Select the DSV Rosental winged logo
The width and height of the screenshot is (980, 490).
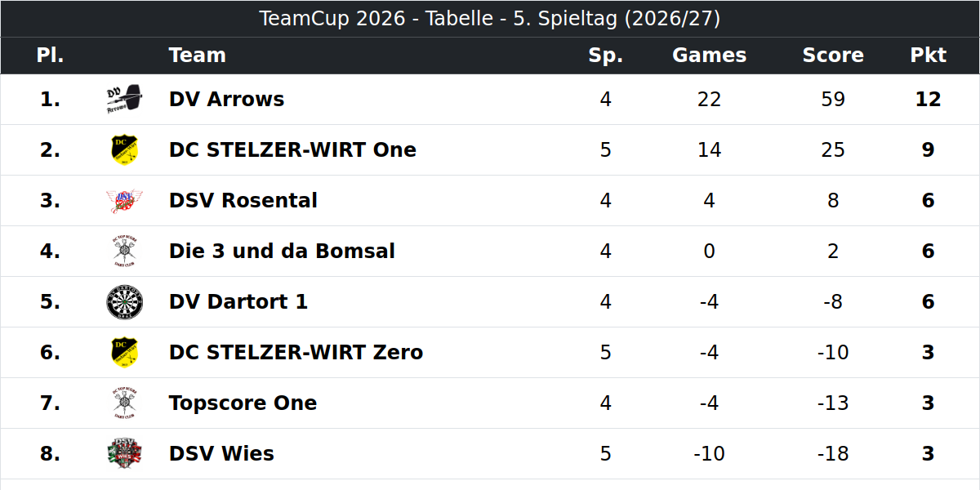tap(124, 201)
